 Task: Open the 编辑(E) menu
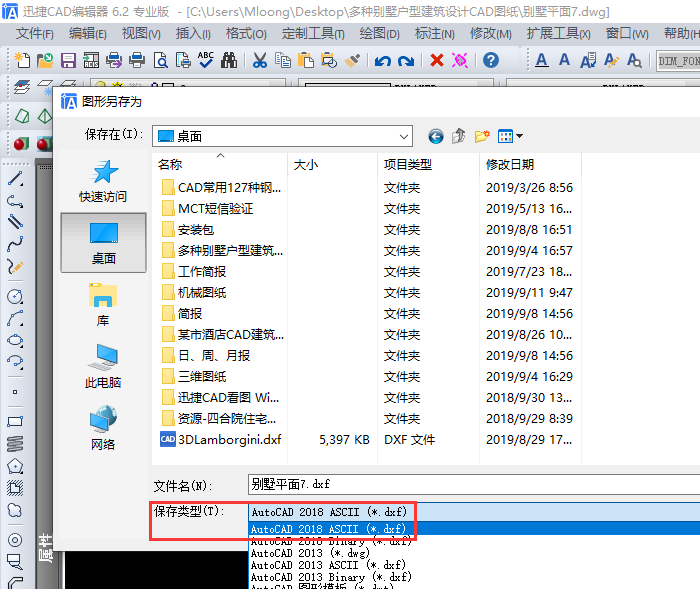88,33
